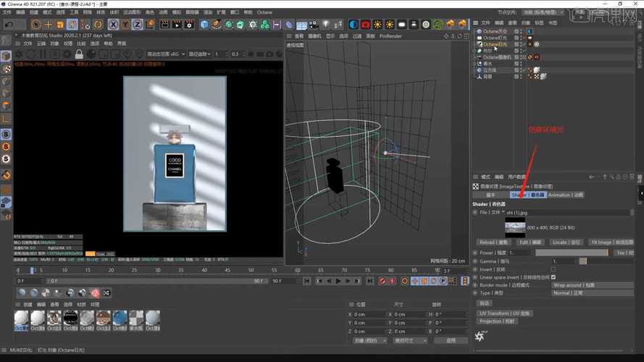Viewport: 644px width, 362px height.
Task: Click red Record keyframe button
Action: pos(382,281)
